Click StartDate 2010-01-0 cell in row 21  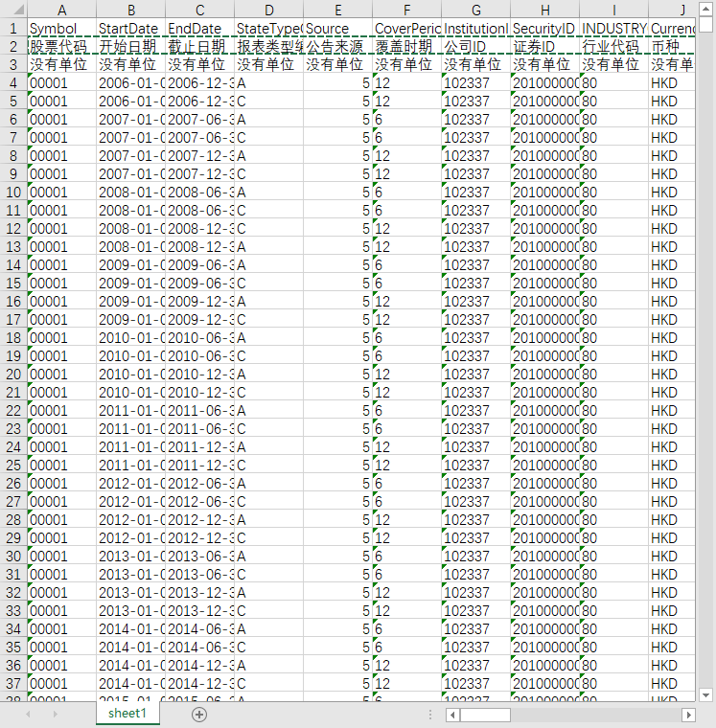pyautogui.click(x=131, y=393)
